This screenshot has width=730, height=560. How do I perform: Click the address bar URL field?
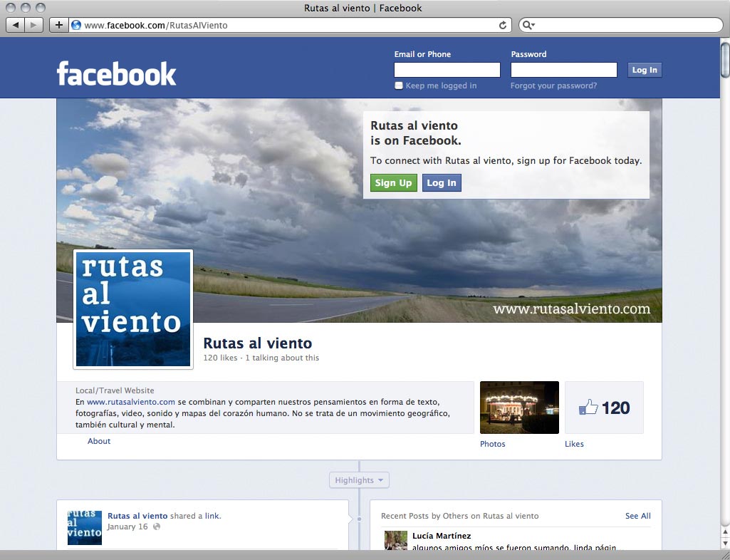291,25
